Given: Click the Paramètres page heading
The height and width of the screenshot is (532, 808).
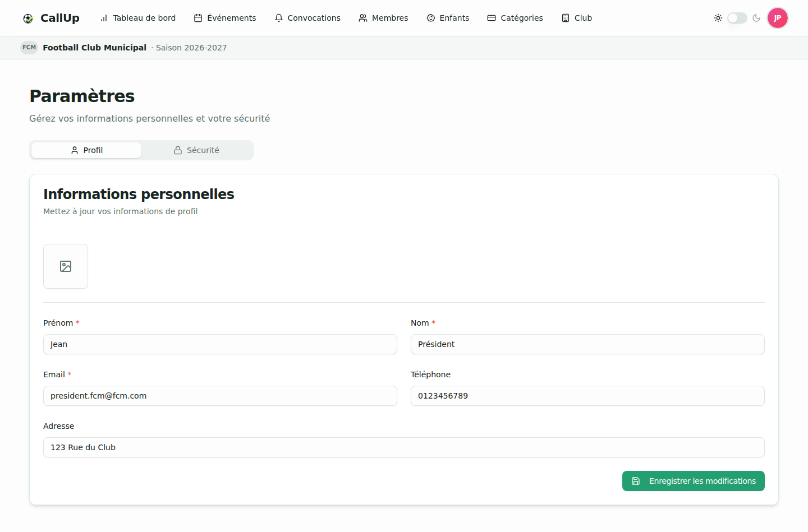Looking at the screenshot, I should click(82, 96).
